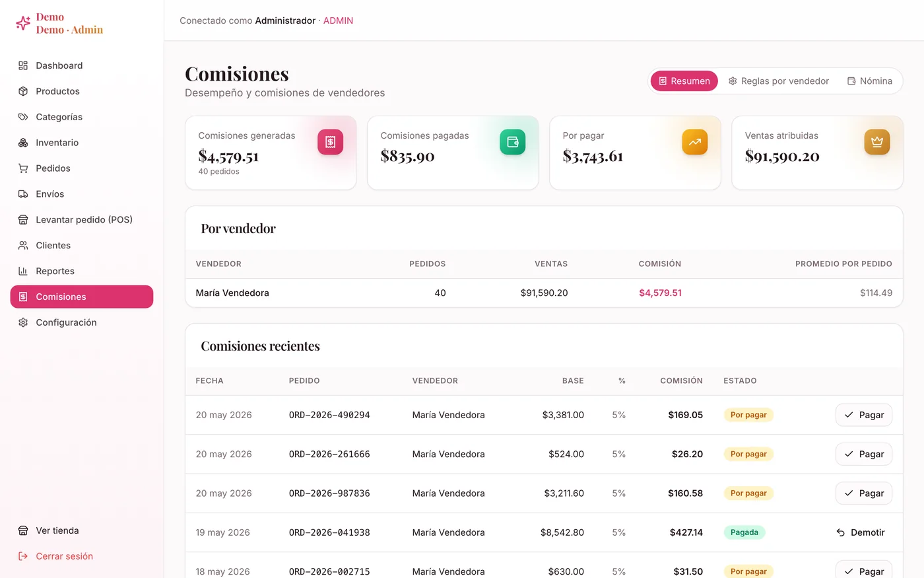Click order number ORD-2026-261666
The image size is (924, 578).
(329, 454)
